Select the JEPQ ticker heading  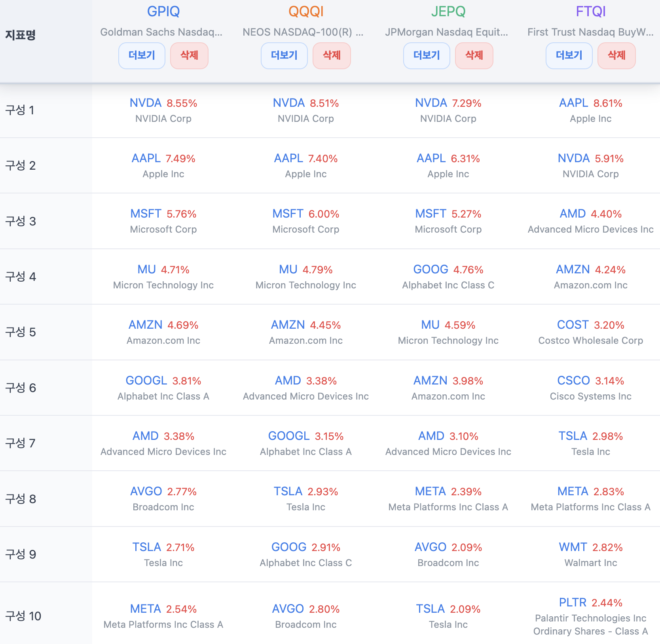(x=448, y=11)
